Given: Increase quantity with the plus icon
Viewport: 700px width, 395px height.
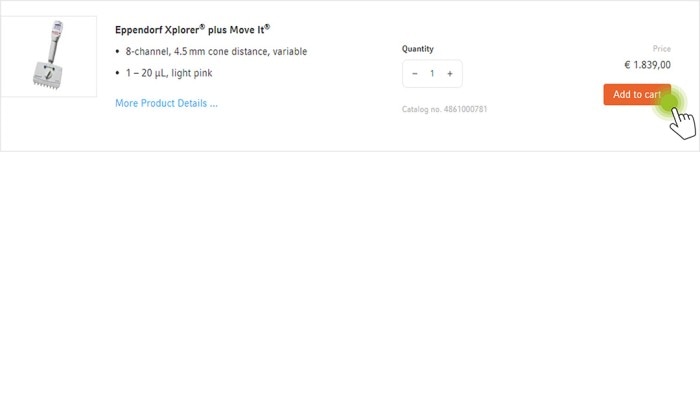Looking at the screenshot, I should tap(450, 74).
